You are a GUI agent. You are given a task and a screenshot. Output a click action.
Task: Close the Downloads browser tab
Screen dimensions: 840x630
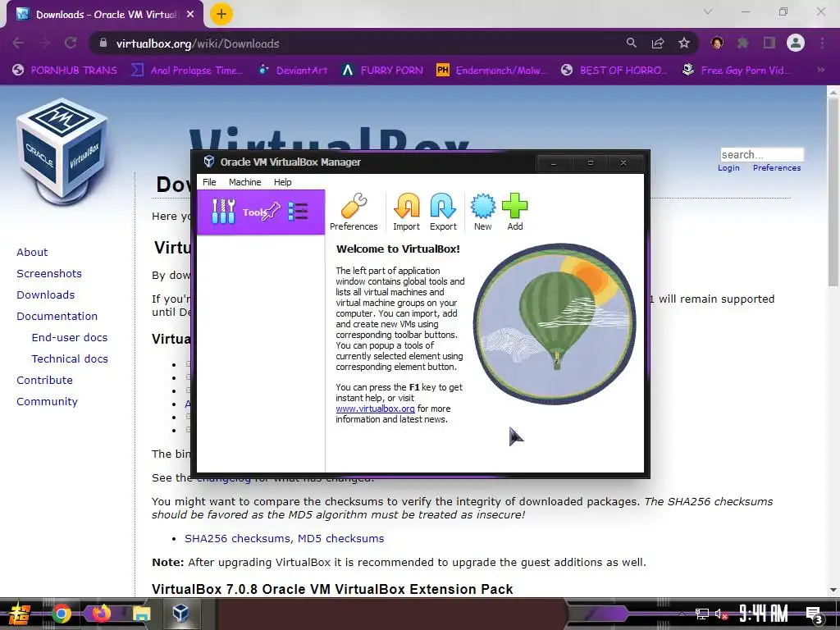(190, 15)
